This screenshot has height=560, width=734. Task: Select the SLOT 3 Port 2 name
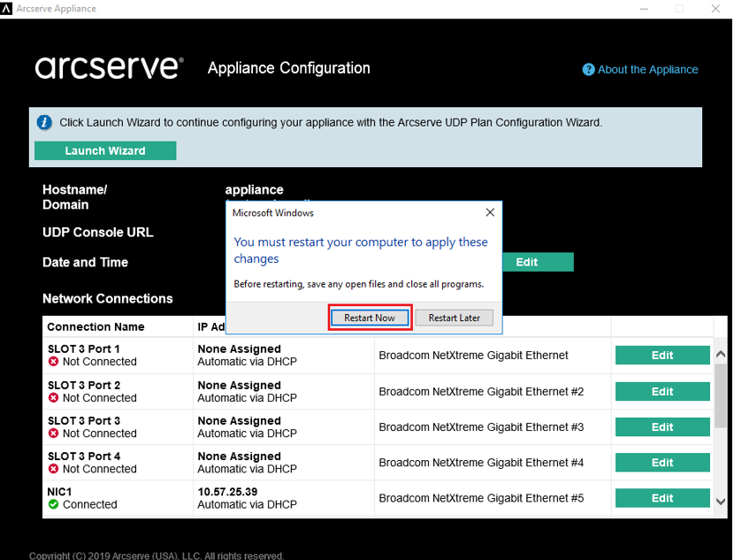tap(84, 385)
